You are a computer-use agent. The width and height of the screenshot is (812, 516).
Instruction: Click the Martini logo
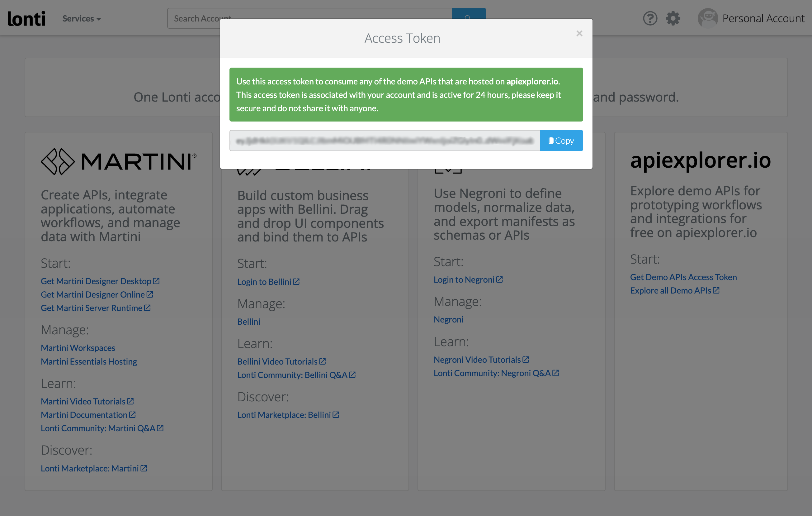(x=119, y=161)
